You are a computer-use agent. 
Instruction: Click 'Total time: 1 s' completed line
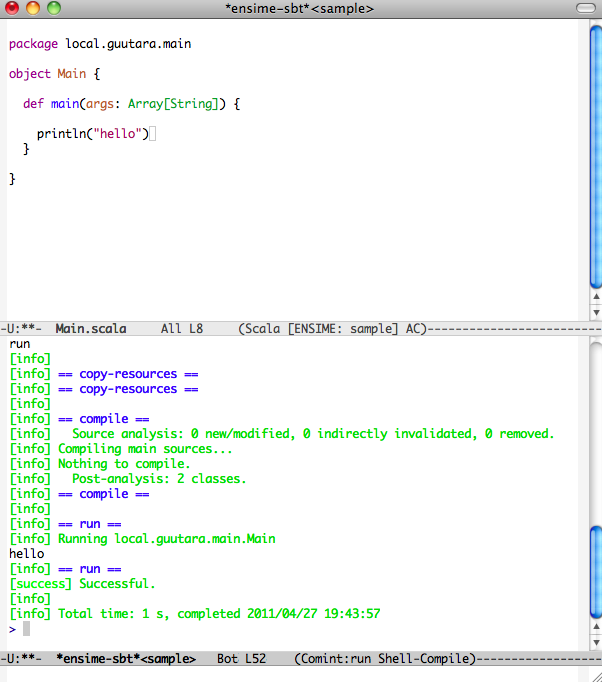tap(195, 614)
